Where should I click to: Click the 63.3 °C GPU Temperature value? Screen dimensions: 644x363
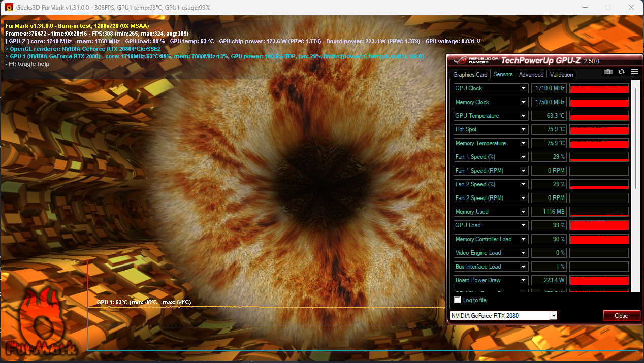(549, 116)
